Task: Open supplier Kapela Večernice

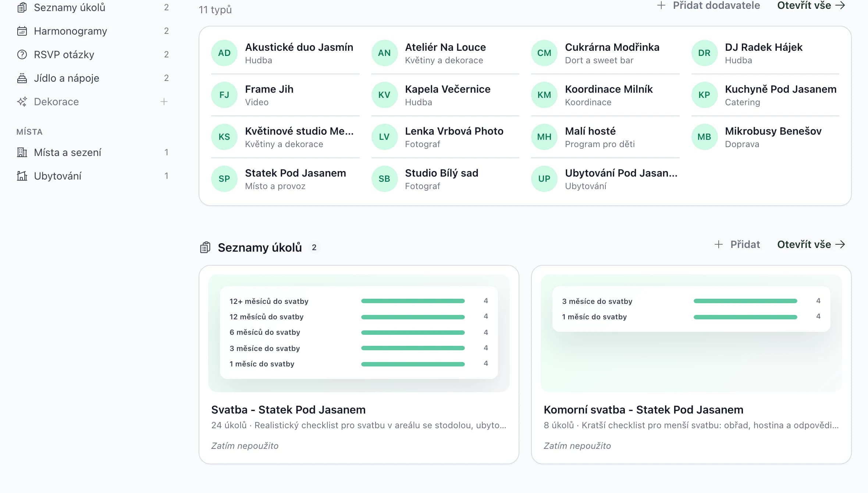Action: tap(445, 95)
